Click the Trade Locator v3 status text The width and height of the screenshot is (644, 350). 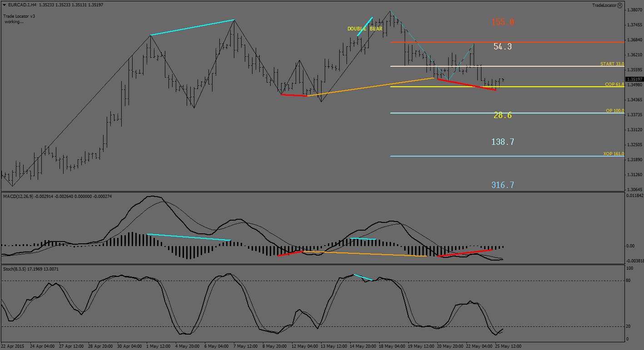[19, 16]
